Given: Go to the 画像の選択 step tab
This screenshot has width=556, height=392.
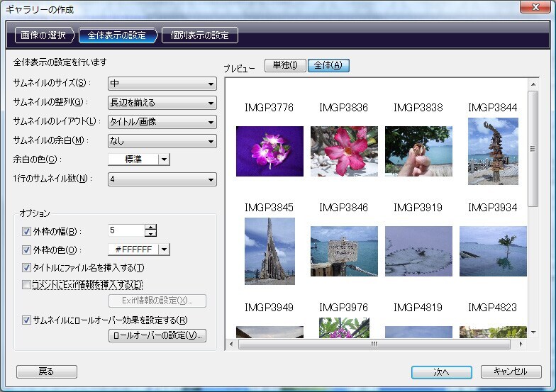Looking at the screenshot, I should coord(43,35).
